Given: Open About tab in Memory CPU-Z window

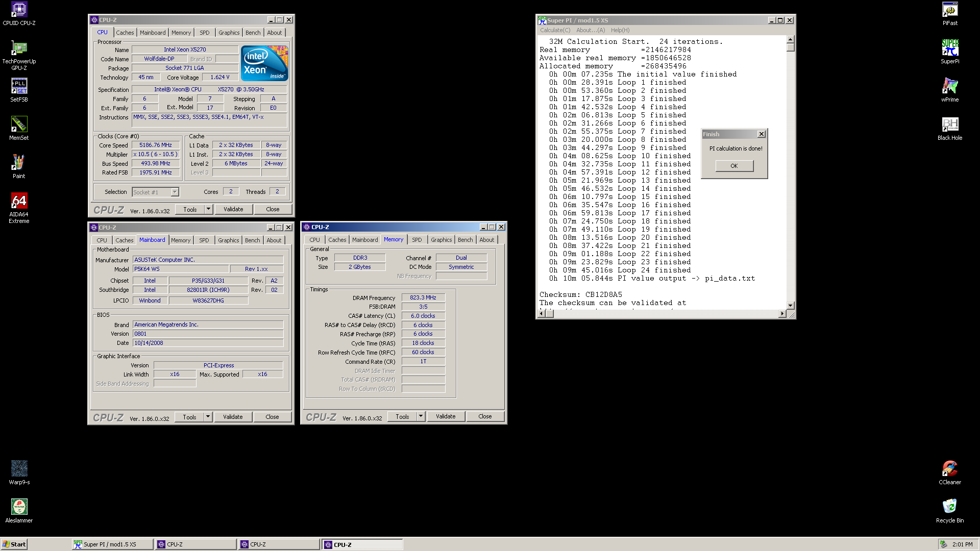Looking at the screenshot, I should [487, 240].
